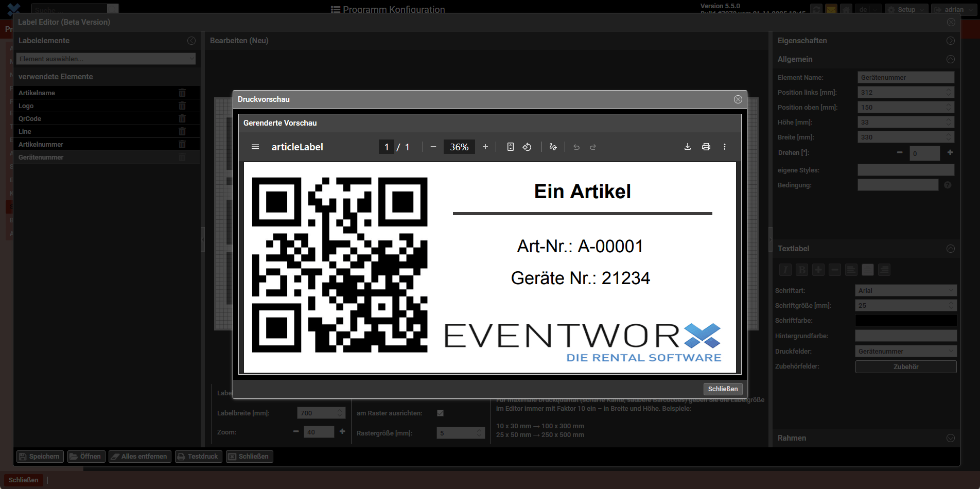Zoom out of the PDF preview
980x489 pixels.
point(433,147)
